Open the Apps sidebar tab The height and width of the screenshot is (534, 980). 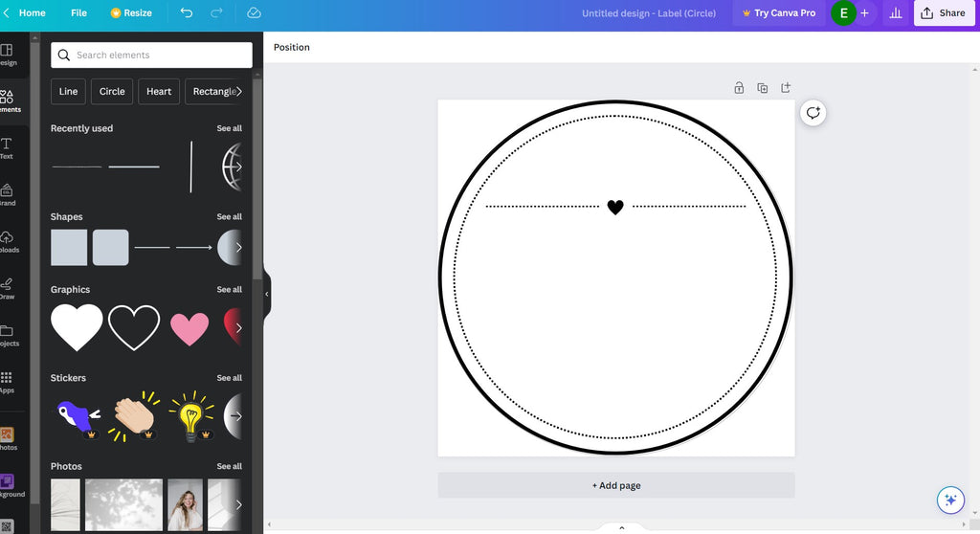(7, 382)
